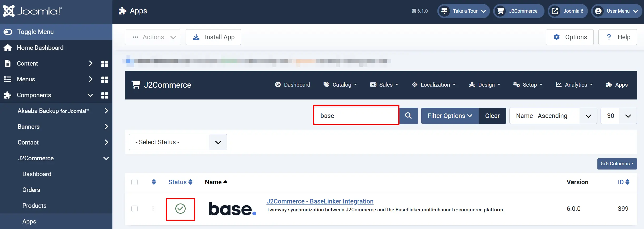
Task: Click the J2Commerce header button
Action: [518, 11]
